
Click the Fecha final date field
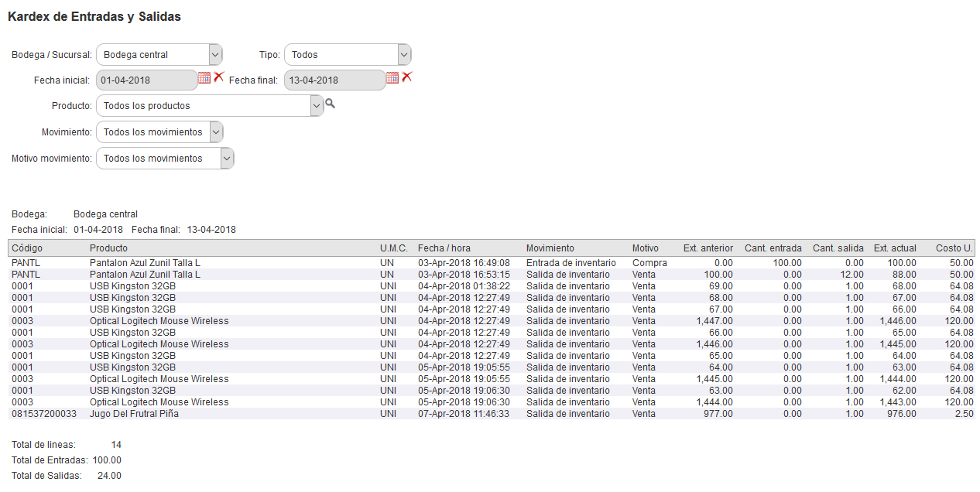334,80
